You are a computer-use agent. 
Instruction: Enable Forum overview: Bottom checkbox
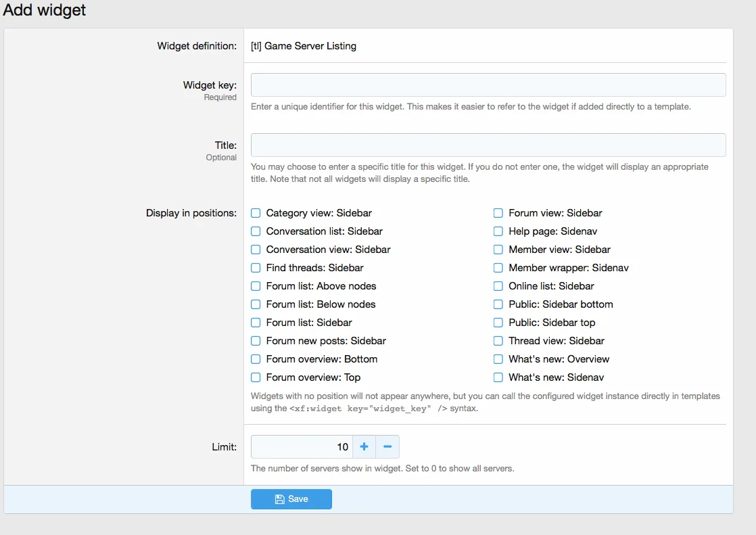tap(256, 359)
